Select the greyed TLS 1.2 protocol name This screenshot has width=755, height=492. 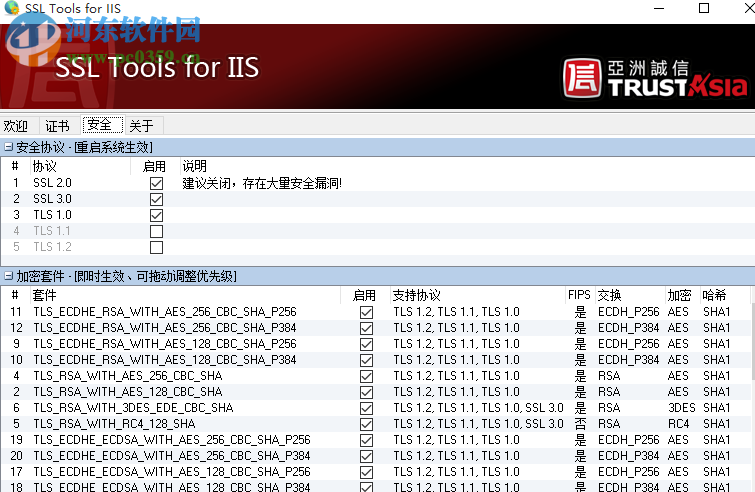52,247
